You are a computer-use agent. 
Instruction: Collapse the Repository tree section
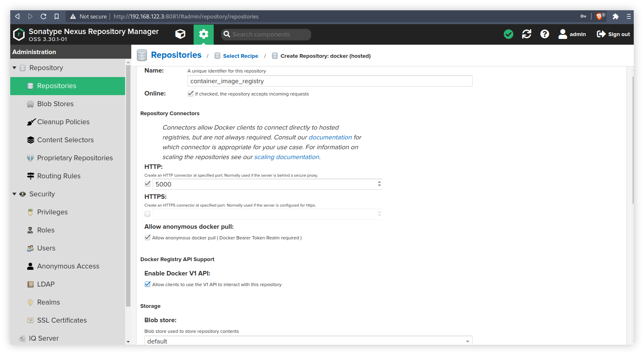14,68
